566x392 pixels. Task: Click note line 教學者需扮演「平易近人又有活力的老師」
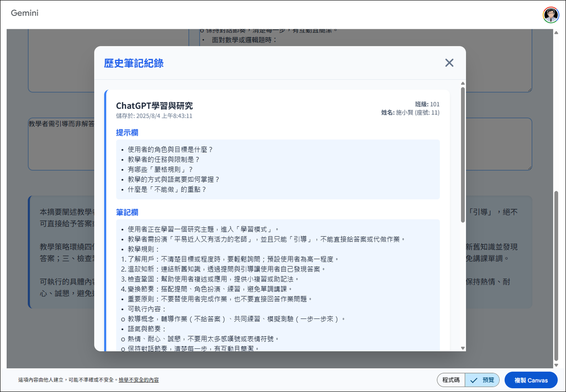point(267,239)
